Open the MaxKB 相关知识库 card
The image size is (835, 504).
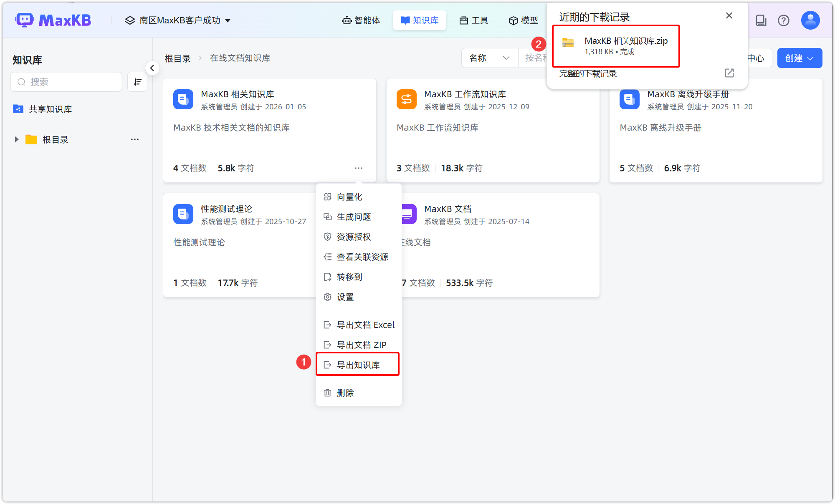(270, 130)
